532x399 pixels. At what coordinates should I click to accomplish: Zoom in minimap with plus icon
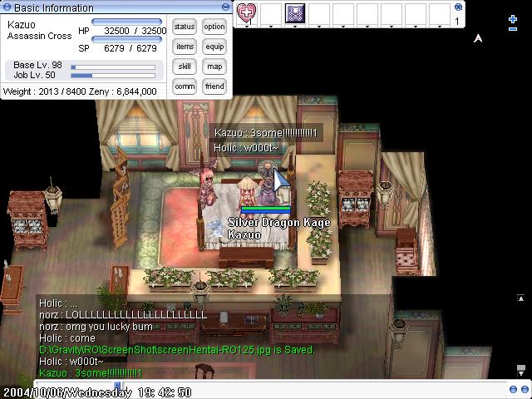pyautogui.click(x=513, y=19)
